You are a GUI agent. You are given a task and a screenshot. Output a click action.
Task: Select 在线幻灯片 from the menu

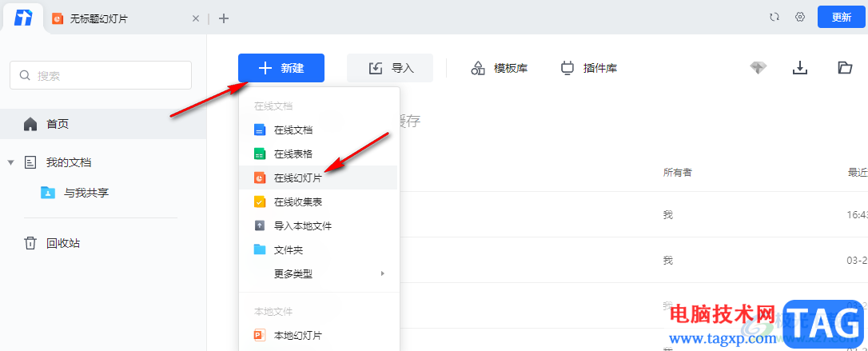click(297, 177)
